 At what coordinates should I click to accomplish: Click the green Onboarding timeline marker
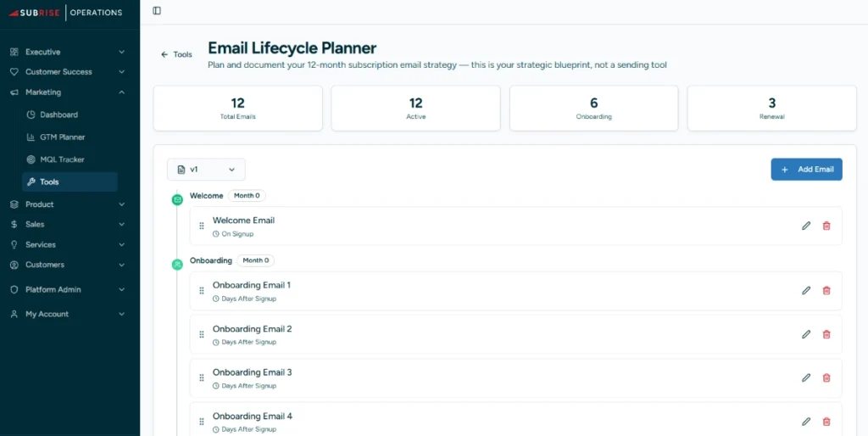(177, 265)
